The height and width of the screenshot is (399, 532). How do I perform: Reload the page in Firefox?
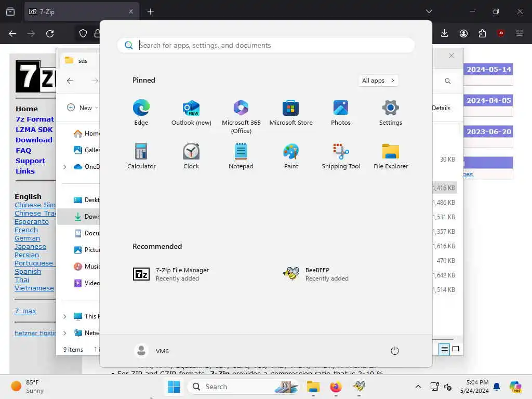pyautogui.click(x=50, y=34)
